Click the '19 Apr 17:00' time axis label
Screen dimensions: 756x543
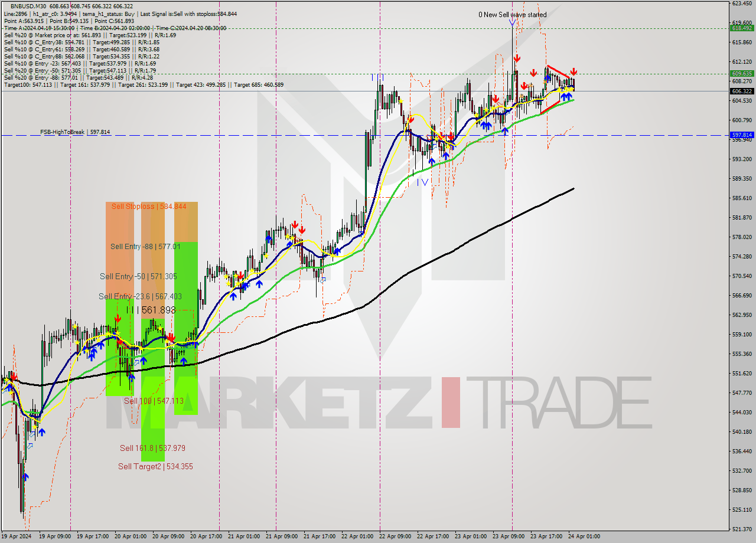tap(92, 537)
